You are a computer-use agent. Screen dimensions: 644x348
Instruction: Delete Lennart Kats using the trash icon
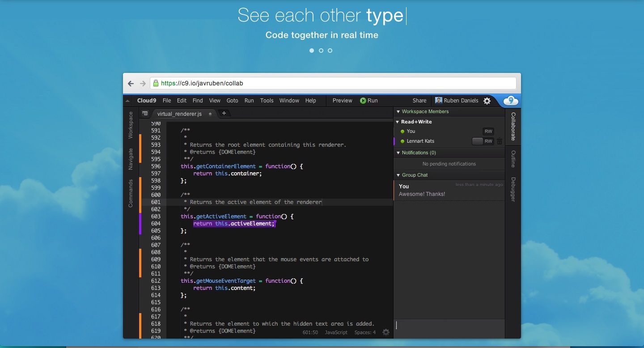pyautogui.click(x=500, y=141)
